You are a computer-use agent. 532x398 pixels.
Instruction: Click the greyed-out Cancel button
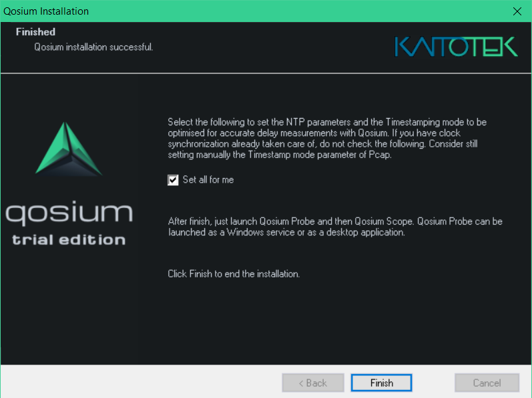point(487,383)
